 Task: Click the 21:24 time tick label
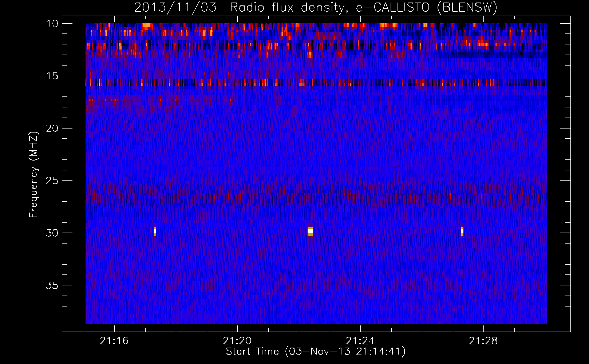[360, 341]
